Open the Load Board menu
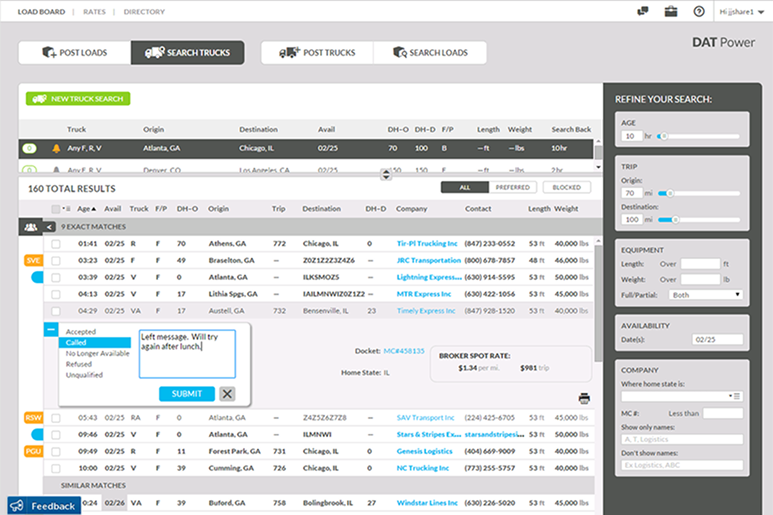 coord(41,12)
